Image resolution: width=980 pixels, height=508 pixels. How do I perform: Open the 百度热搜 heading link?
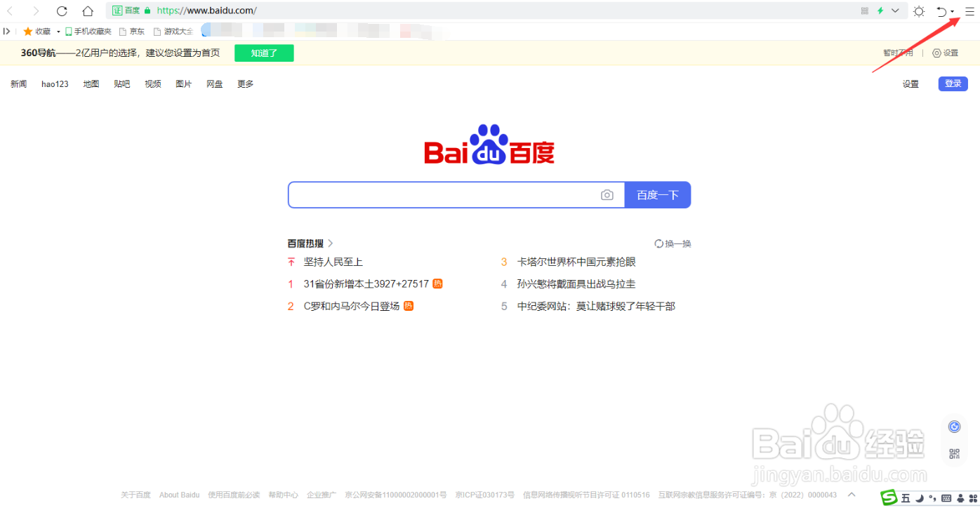point(310,243)
